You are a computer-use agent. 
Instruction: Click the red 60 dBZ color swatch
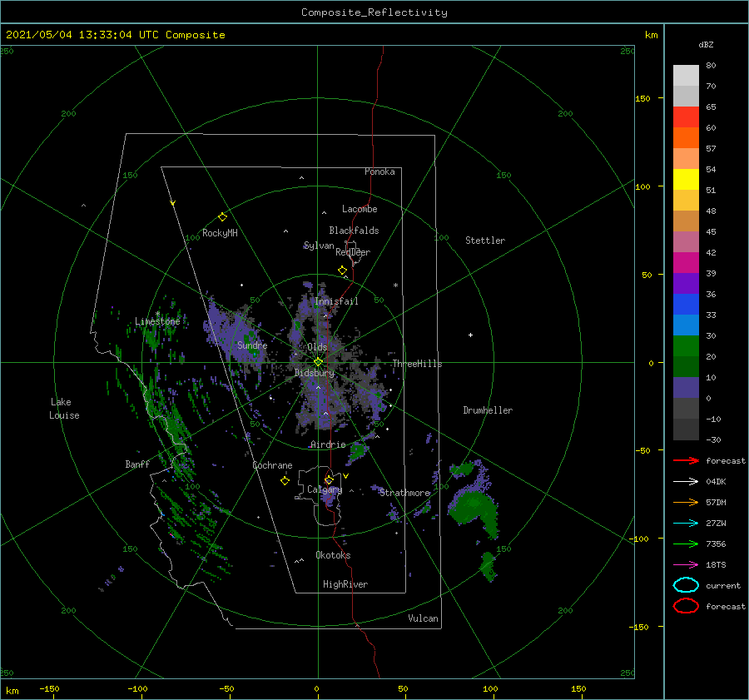[686, 117]
